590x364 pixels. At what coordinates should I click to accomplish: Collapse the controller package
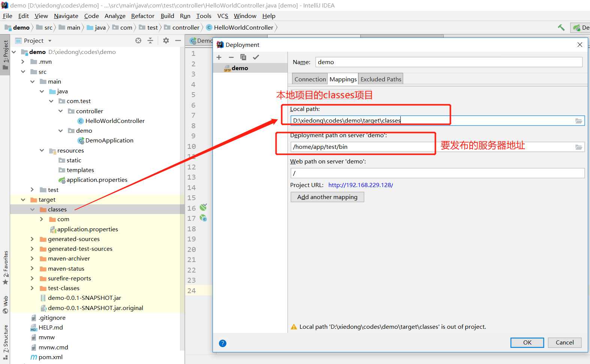60,111
